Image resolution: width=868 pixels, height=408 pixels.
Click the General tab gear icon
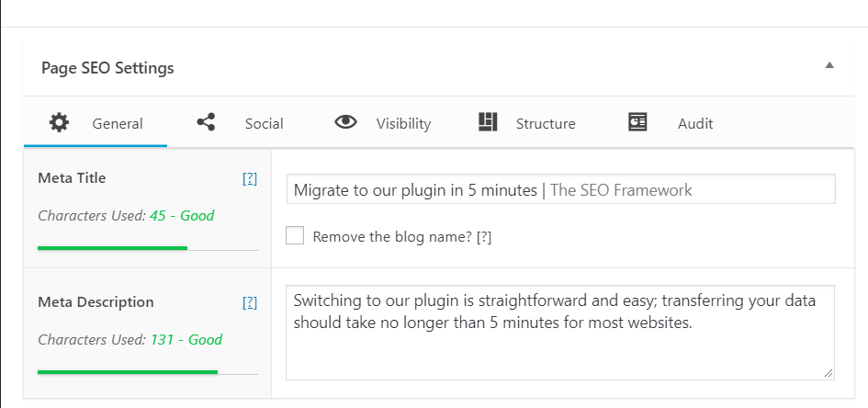pos(59,122)
